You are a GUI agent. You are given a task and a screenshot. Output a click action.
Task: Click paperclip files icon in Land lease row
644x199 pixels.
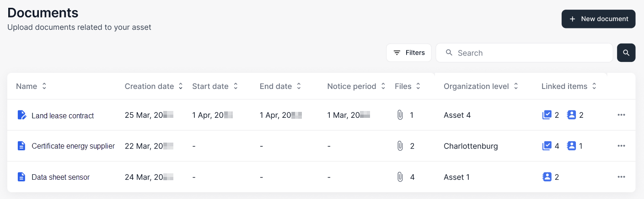pyautogui.click(x=400, y=115)
